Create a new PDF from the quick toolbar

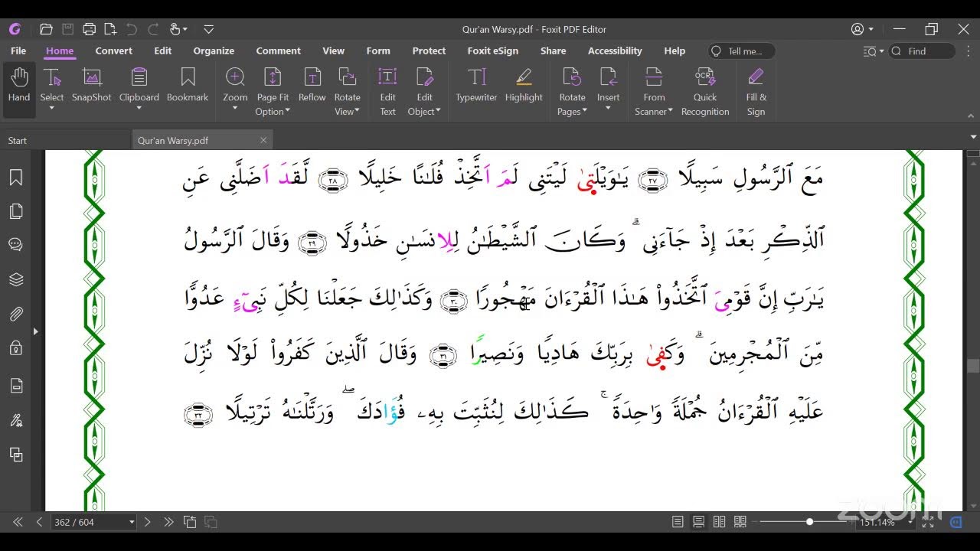pos(110,29)
